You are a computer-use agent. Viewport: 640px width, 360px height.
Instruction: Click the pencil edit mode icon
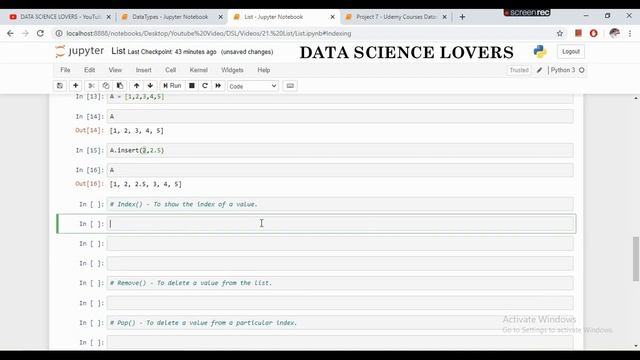[540, 70]
